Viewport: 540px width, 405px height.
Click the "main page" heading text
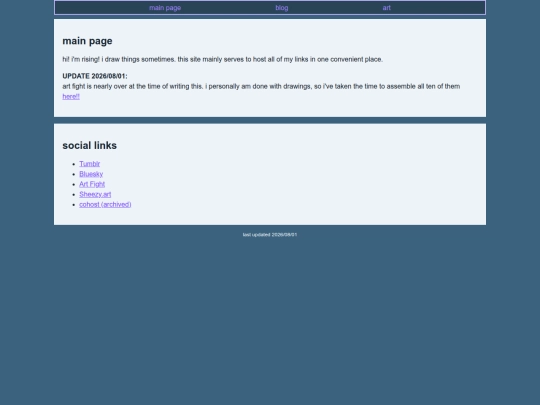click(87, 41)
